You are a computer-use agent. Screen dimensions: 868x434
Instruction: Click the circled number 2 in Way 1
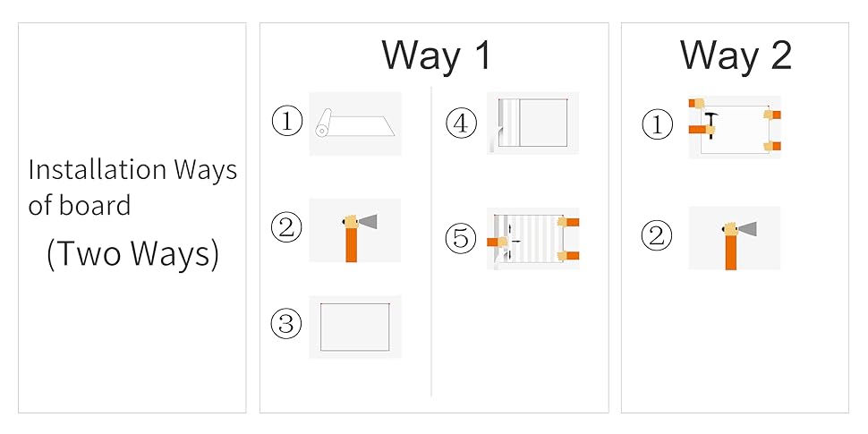coord(286,227)
